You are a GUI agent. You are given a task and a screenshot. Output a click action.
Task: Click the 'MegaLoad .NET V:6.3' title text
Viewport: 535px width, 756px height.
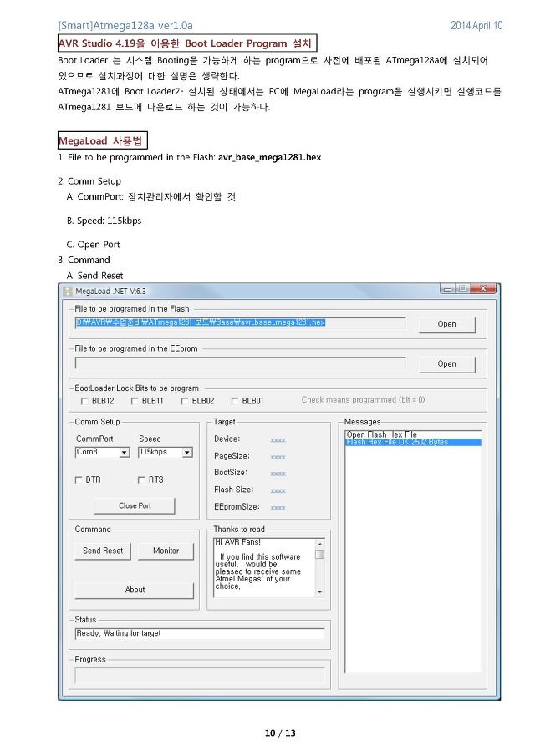(x=110, y=292)
